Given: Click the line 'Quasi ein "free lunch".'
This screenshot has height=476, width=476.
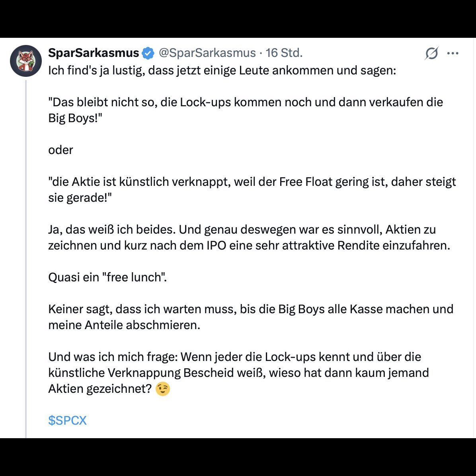Looking at the screenshot, I should [x=107, y=277].
